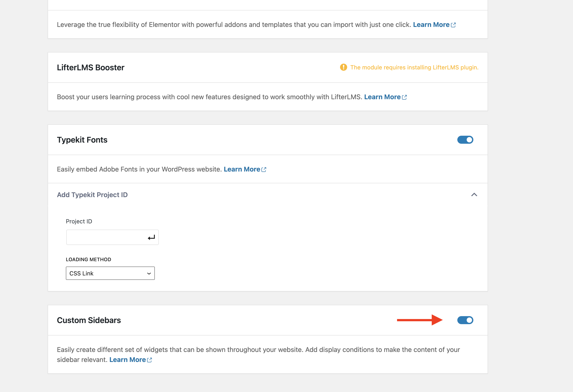Open the Learn More link about Elementor addons

click(432, 25)
